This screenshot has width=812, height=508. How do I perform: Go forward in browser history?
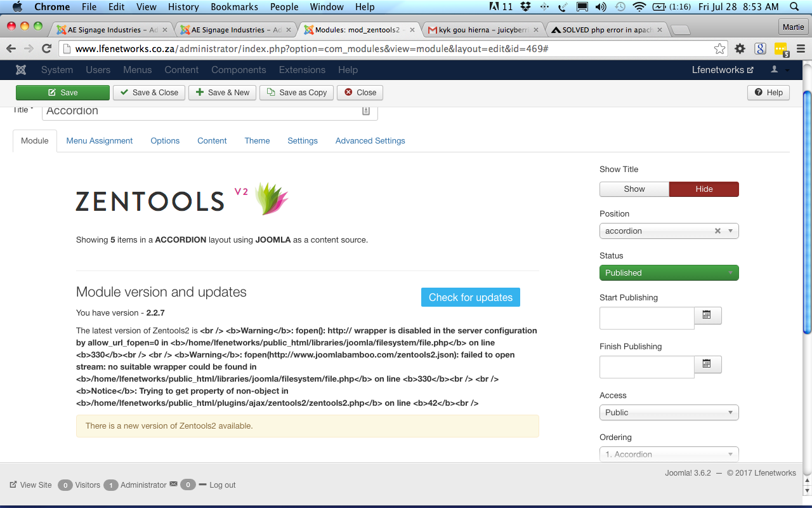coord(29,48)
